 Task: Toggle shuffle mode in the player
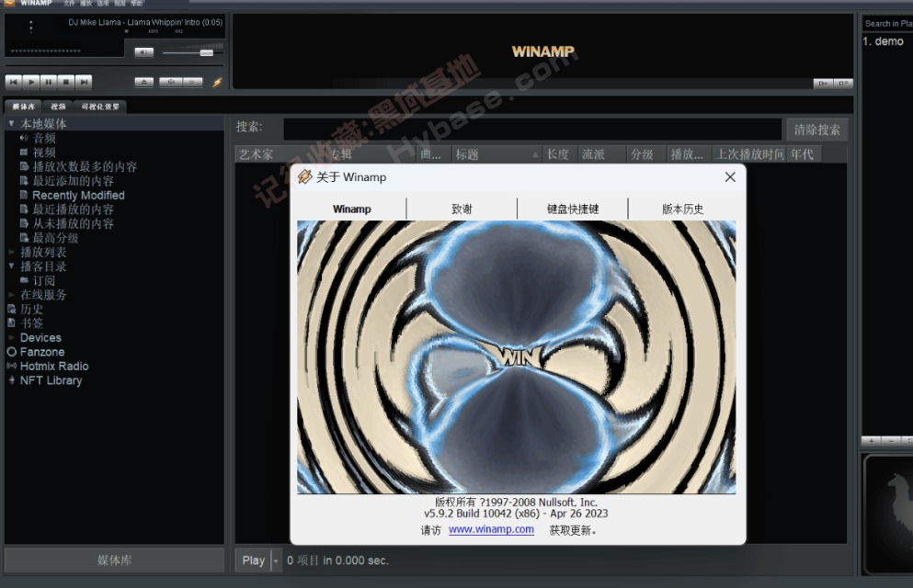pyautogui.click(x=171, y=82)
